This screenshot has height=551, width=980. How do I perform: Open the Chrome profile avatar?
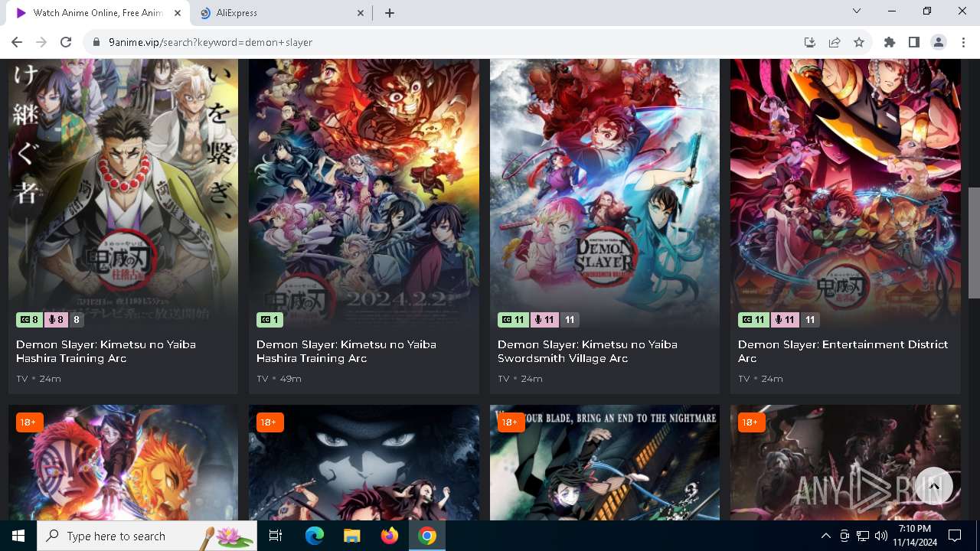tap(939, 42)
